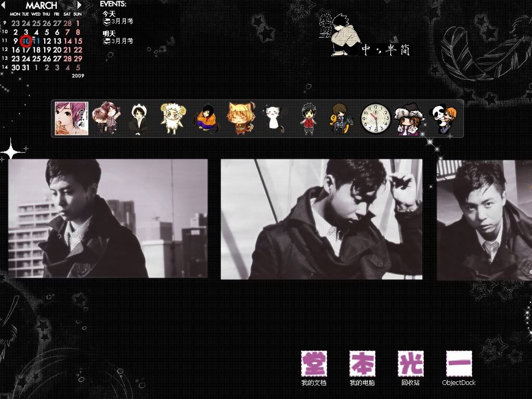Click the white cat dock icon
Viewport: 532px width, 399px height.
tap(273, 118)
